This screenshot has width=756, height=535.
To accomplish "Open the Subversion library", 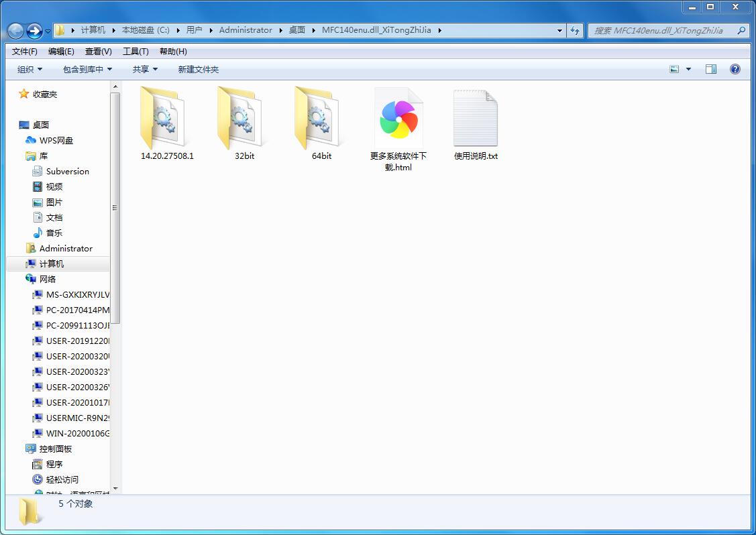I will [68, 171].
